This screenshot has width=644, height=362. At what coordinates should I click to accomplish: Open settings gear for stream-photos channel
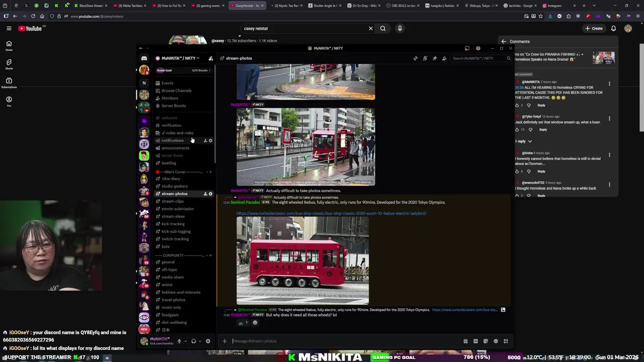tap(210, 194)
